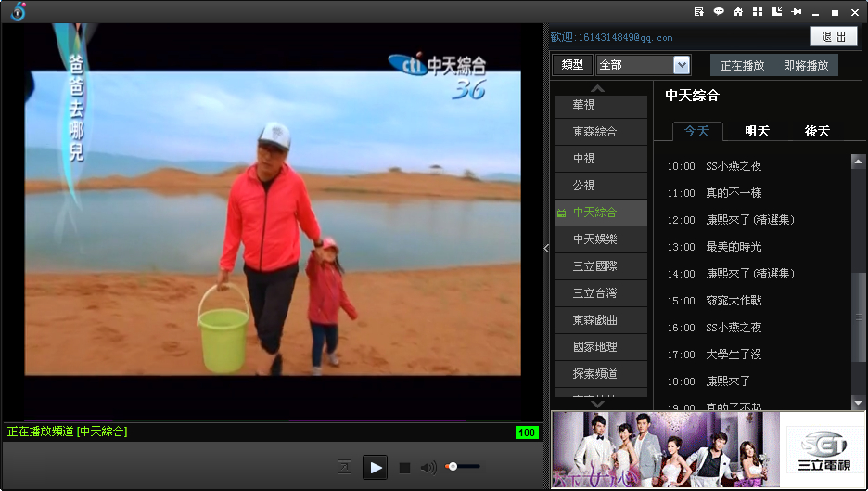The height and width of the screenshot is (491, 868).
Task: Select 三立台湾 in the channel list
Action: click(x=601, y=293)
